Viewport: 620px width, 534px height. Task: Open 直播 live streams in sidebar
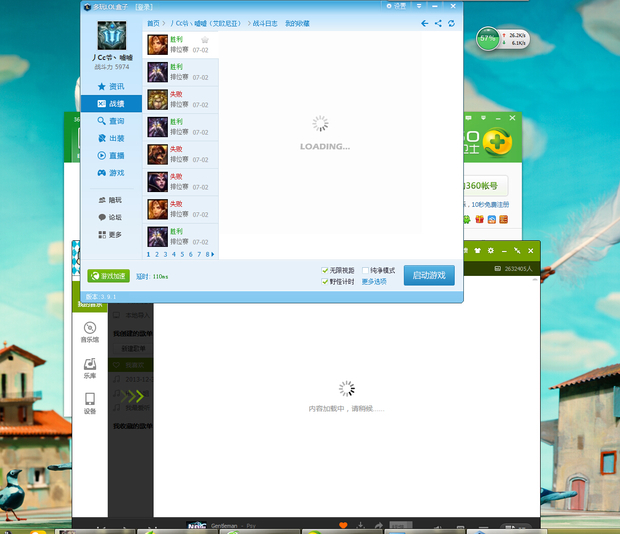(x=111, y=156)
